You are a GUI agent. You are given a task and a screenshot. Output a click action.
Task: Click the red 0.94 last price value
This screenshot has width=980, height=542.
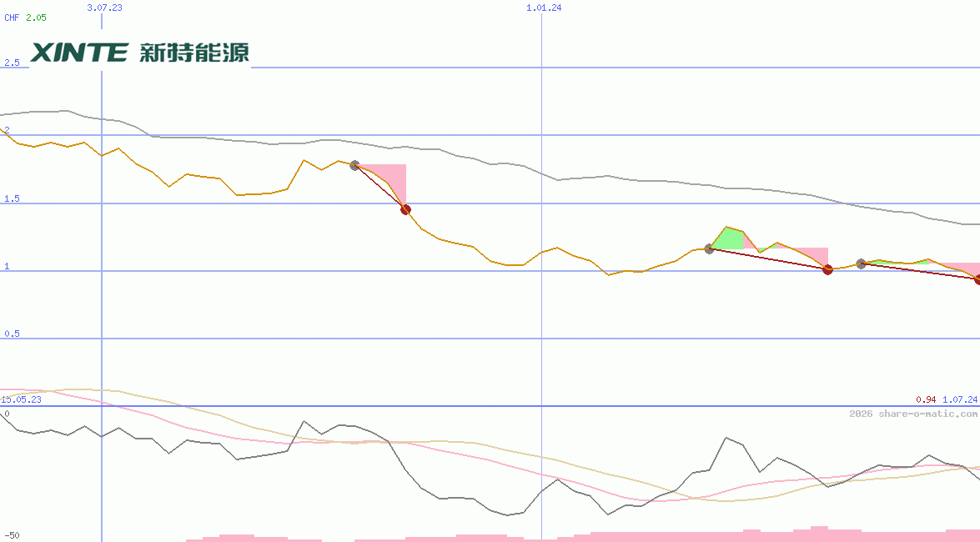(927, 399)
